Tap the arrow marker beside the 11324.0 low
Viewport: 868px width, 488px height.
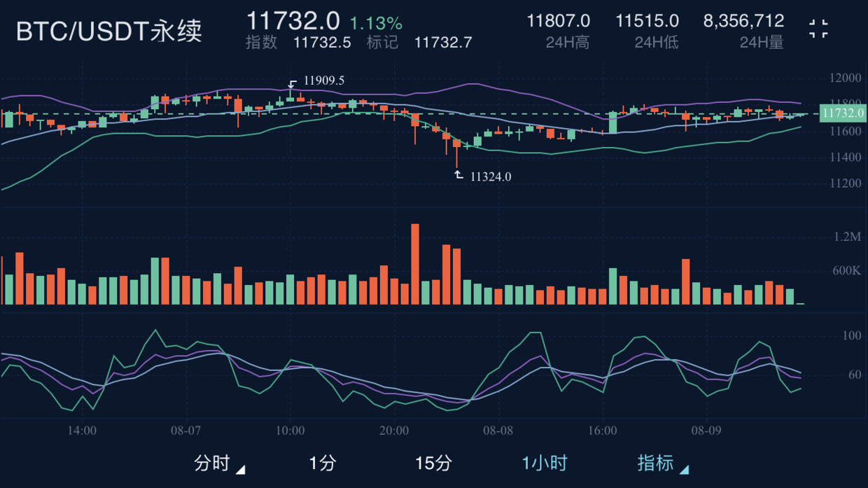pyautogui.click(x=458, y=175)
